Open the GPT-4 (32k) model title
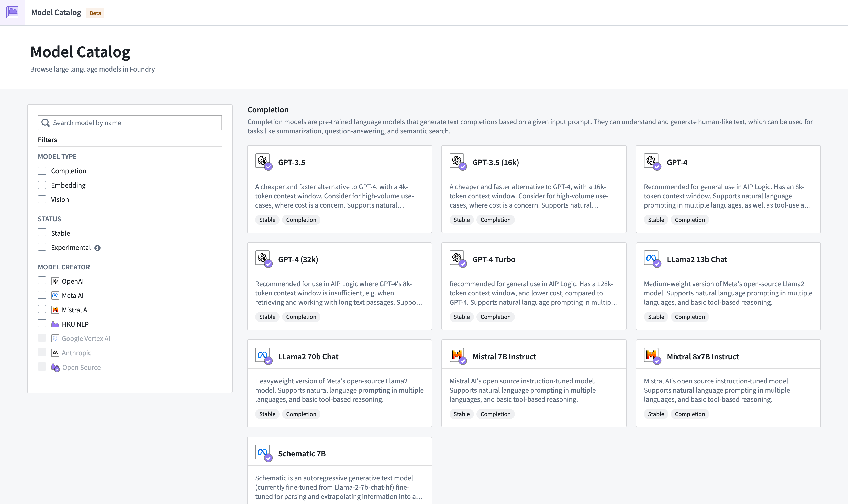The width and height of the screenshot is (848, 504). click(298, 259)
